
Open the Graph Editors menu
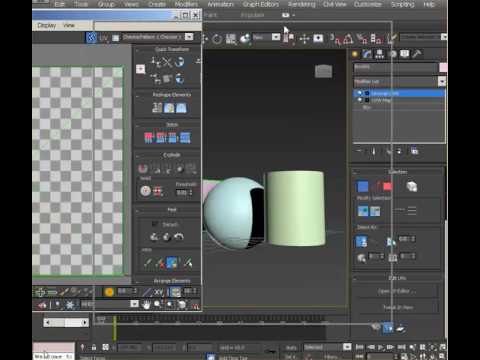(261, 4)
